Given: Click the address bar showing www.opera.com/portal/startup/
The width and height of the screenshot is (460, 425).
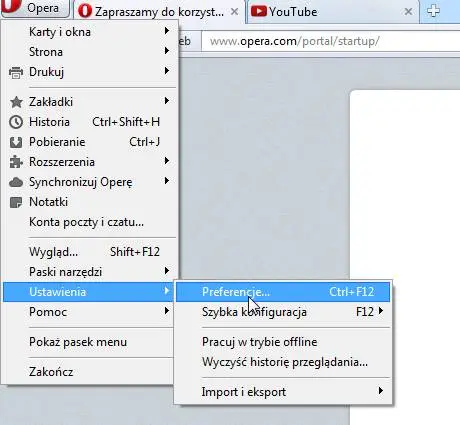Looking at the screenshot, I should tap(331, 41).
